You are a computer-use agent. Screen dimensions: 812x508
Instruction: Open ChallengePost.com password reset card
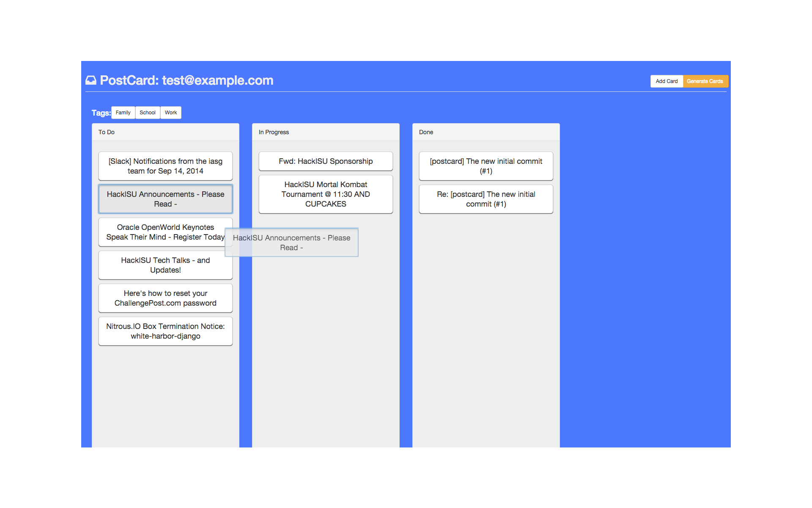165,298
